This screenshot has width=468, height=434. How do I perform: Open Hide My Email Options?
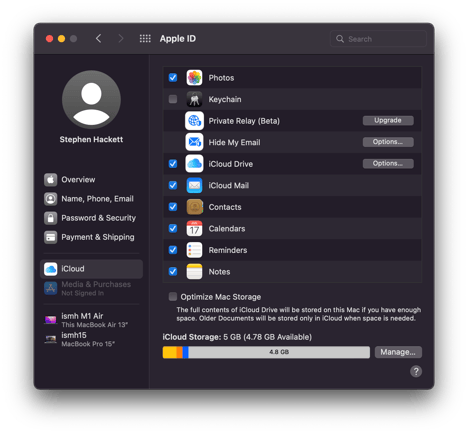click(388, 142)
